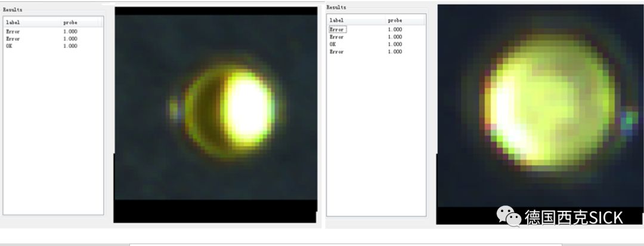The height and width of the screenshot is (246, 644).
Task: Sort by label column in left Results table
Action: (x=13, y=23)
